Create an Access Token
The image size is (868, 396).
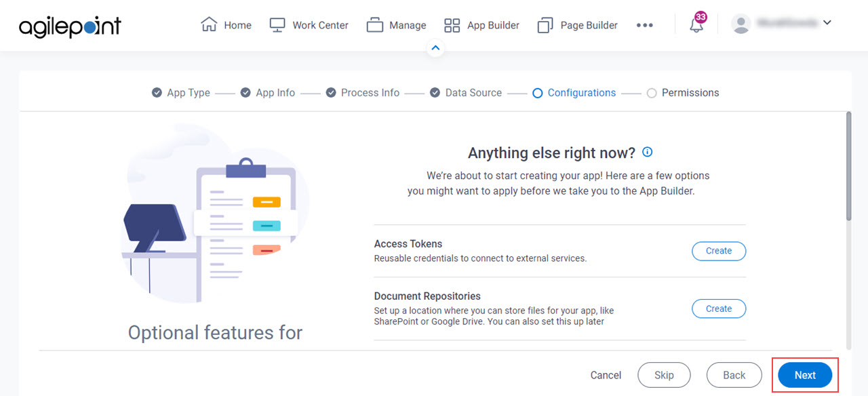tap(719, 251)
